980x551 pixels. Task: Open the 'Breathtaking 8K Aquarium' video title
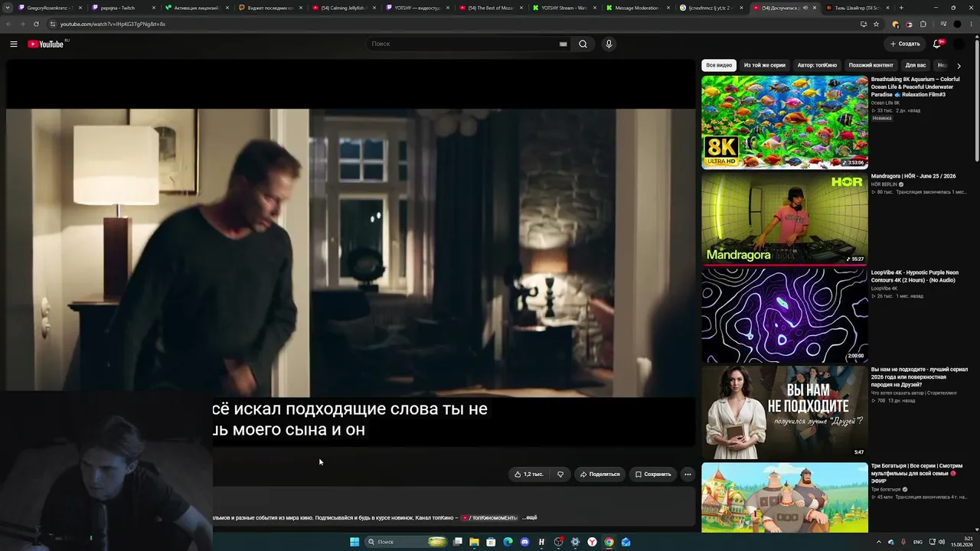915,86
